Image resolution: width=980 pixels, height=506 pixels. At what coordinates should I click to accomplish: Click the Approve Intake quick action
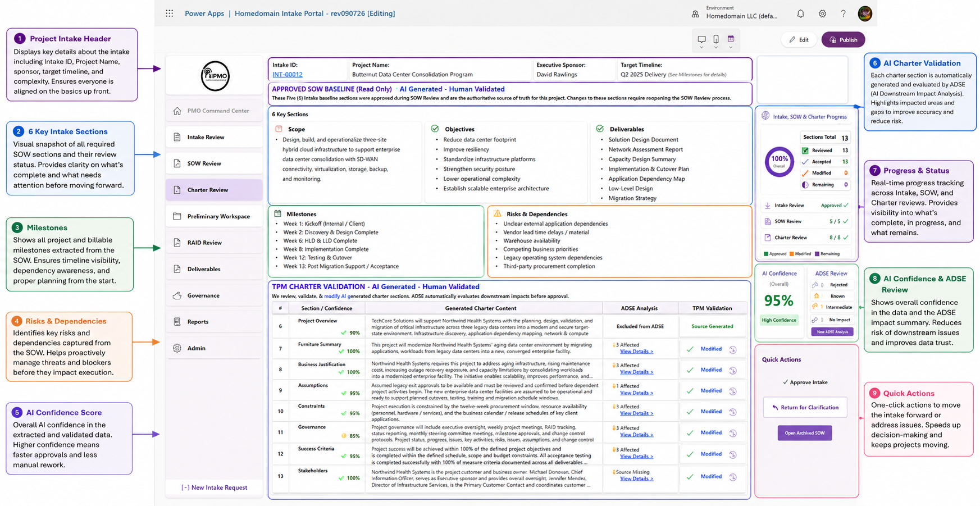pyautogui.click(x=805, y=382)
